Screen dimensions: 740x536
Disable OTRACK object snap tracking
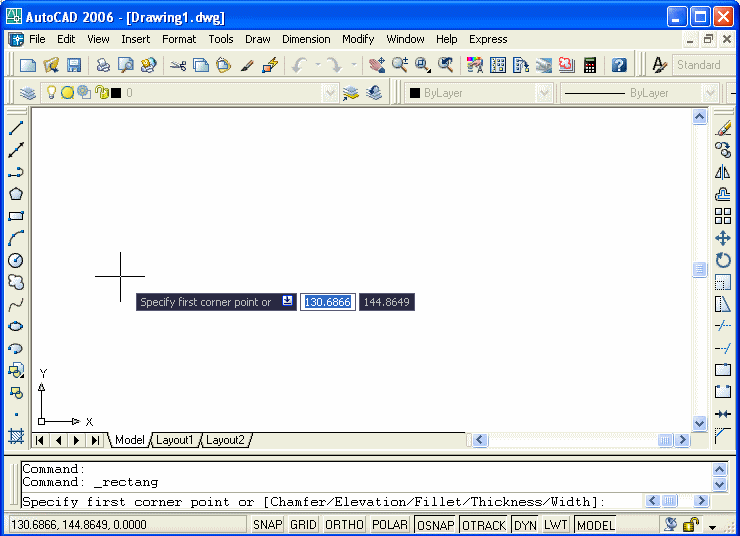point(484,525)
